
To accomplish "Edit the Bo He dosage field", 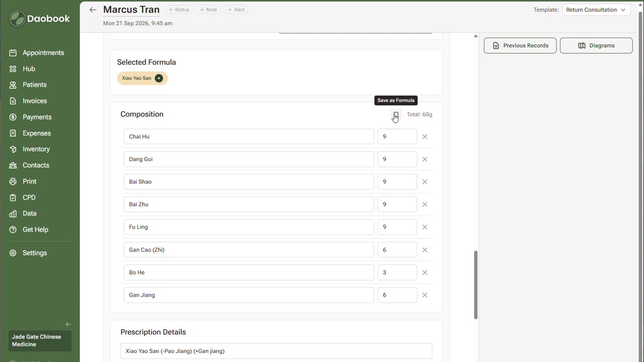I will [397, 273].
